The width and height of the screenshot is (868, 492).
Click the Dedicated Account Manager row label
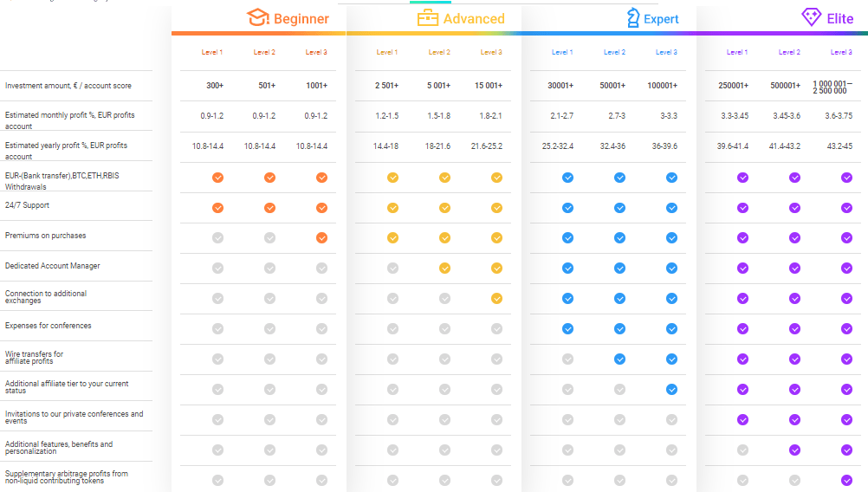coord(53,266)
